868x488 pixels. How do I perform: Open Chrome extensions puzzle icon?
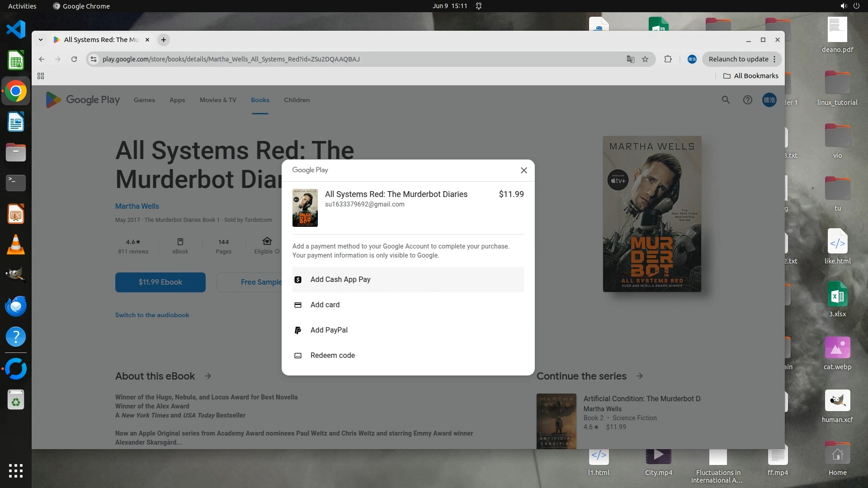click(668, 59)
